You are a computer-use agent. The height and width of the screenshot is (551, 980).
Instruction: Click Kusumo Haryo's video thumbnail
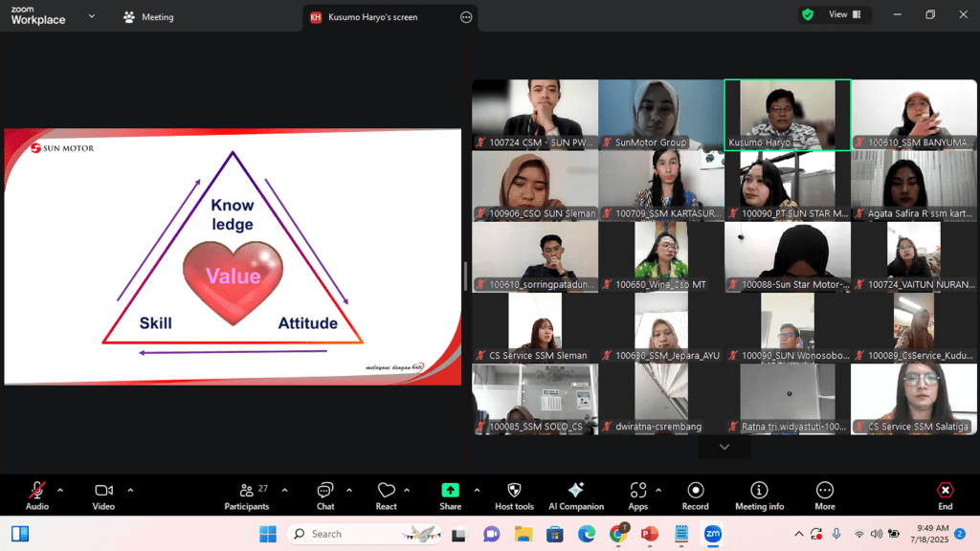click(x=787, y=114)
